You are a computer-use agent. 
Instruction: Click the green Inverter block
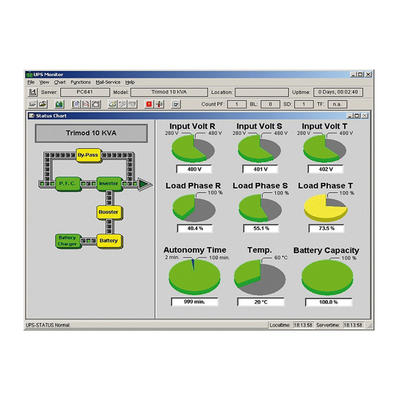coord(109,184)
